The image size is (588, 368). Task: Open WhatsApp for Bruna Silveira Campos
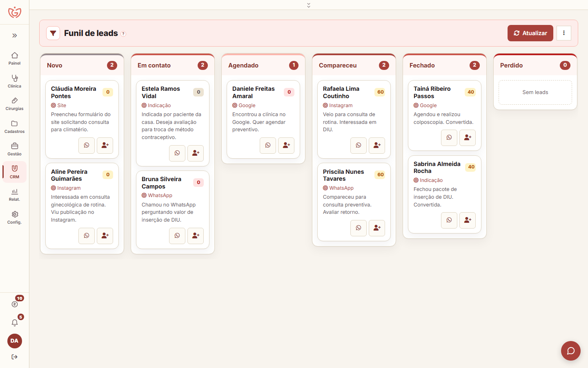(177, 236)
